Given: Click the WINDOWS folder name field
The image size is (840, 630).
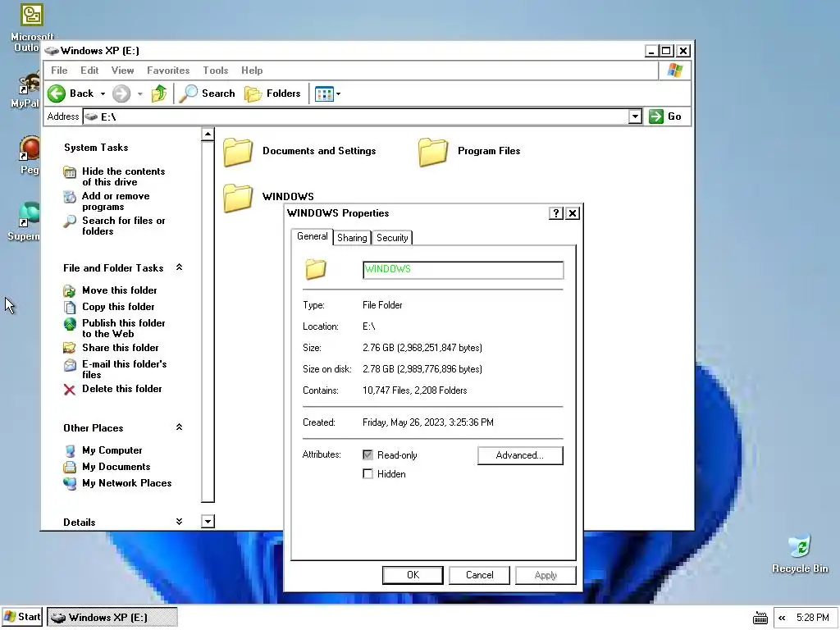Looking at the screenshot, I should point(463,269).
